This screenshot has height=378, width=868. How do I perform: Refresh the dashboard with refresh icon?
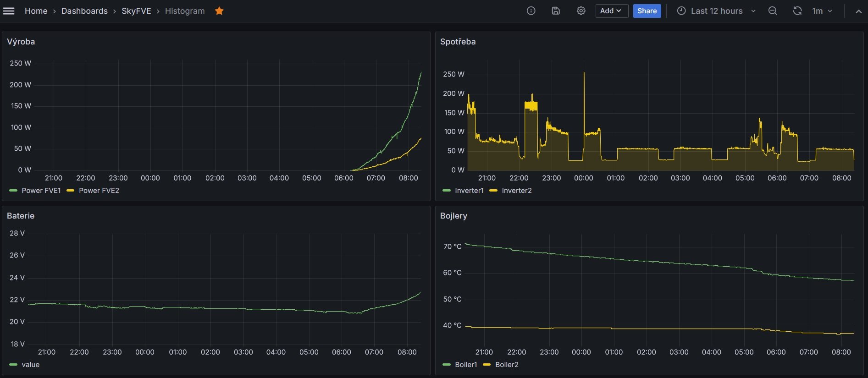(x=797, y=11)
